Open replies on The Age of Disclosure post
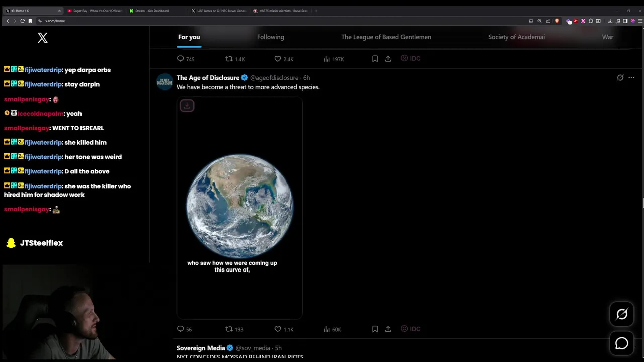The width and height of the screenshot is (644, 362). pyautogui.click(x=185, y=329)
